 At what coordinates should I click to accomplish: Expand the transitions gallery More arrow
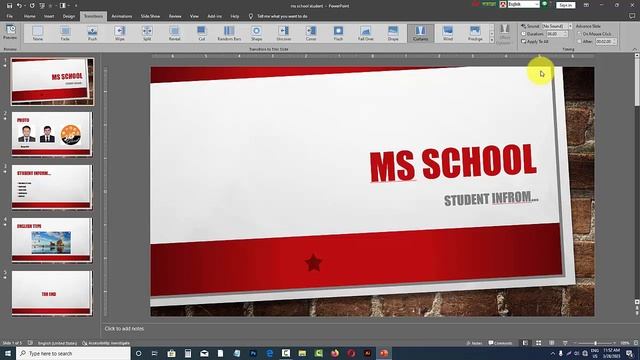click(x=492, y=40)
